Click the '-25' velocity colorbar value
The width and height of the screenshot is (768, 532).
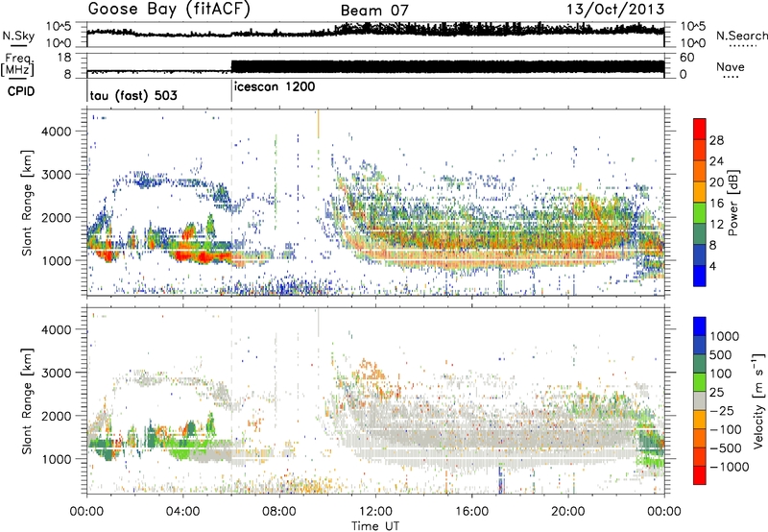pos(722,410)
